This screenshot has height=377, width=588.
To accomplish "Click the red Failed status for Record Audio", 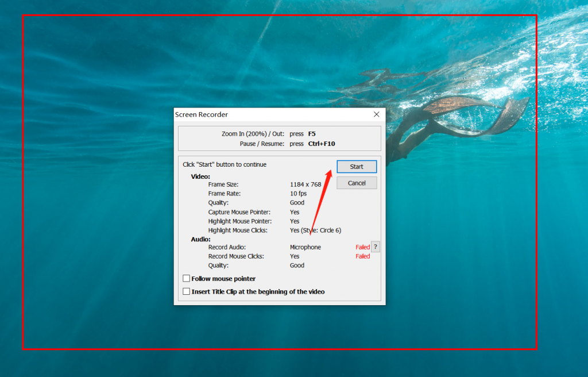I will (363, 247).
